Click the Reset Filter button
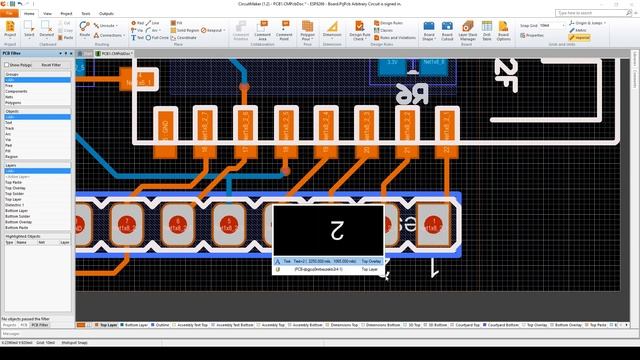This screenshot has width=640, height=360. tap(51, 65)
